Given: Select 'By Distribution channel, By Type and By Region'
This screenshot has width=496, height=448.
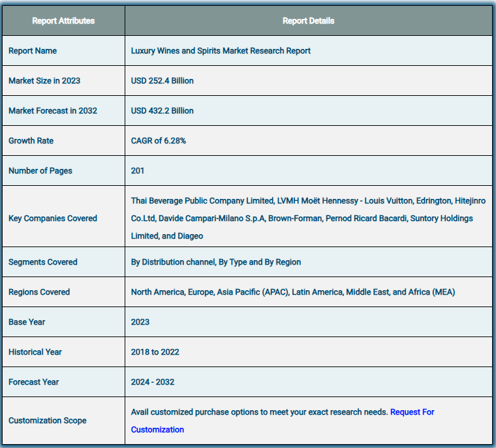Looking at the screenshot, I should click(216, 262).
